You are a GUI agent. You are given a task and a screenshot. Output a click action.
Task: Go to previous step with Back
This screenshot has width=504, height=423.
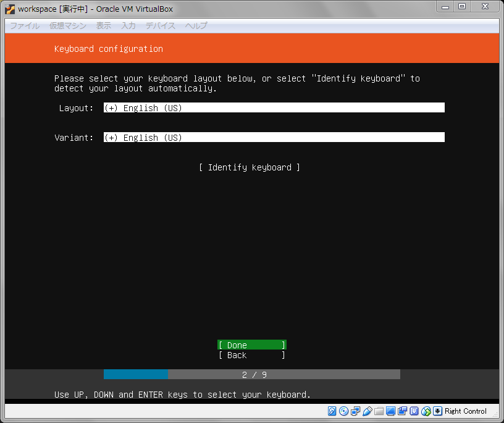tap(251, 355)
